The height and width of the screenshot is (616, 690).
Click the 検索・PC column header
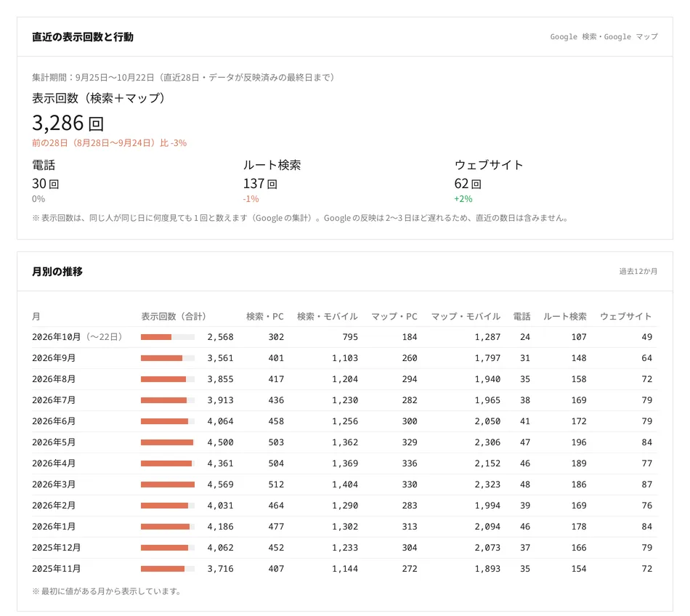tap(264, 317)
